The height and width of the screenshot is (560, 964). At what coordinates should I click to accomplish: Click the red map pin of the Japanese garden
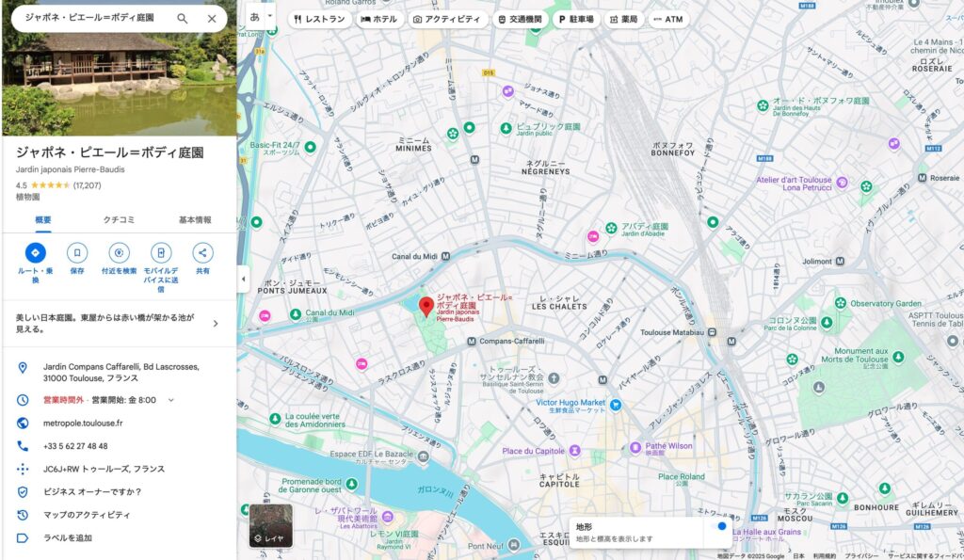pyautogui.click(x=426, y=306)
